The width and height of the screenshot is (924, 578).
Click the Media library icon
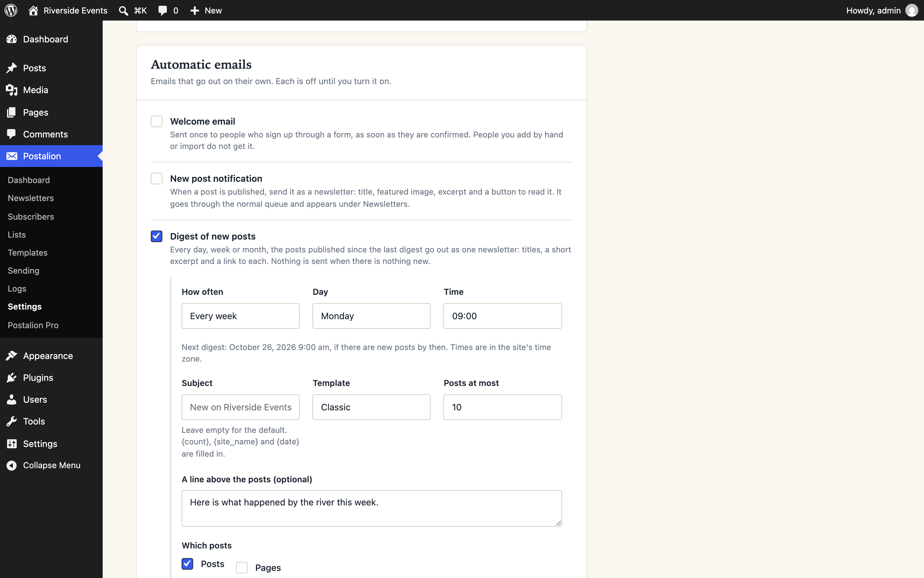click(x=12, y=90)
